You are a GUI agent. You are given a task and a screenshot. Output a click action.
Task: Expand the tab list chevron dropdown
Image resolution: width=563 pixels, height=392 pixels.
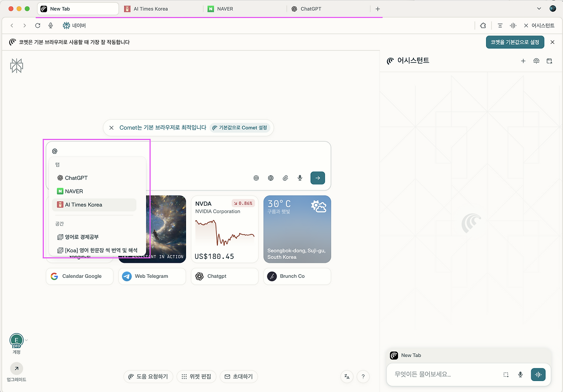(x=539, y=9)
